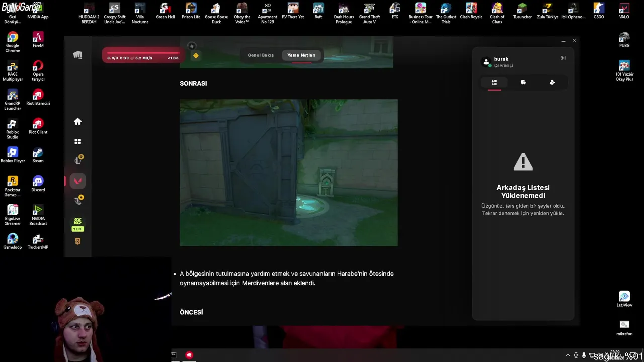Open 101 Yüzbir Okey Plus shortcut

click(x=624, y=71)
